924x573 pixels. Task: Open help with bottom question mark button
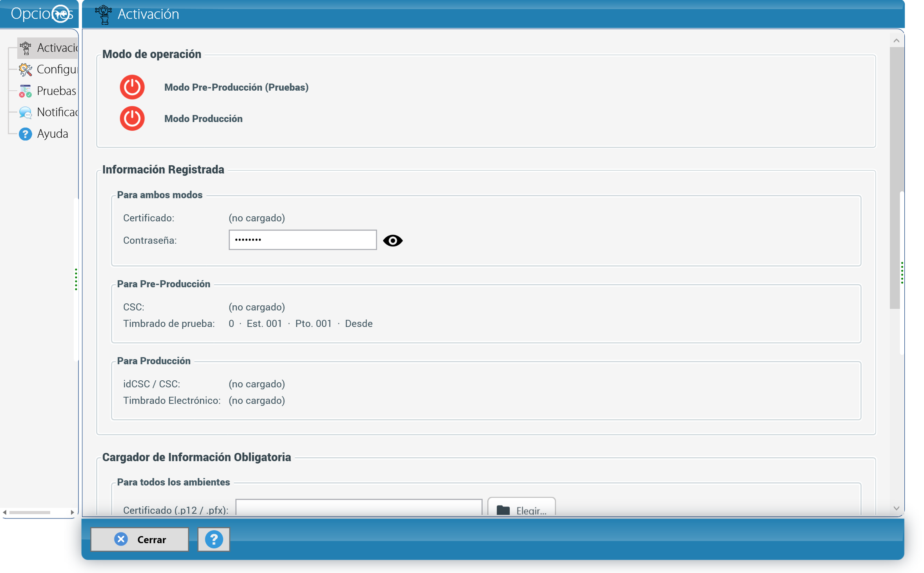point(214,539)
